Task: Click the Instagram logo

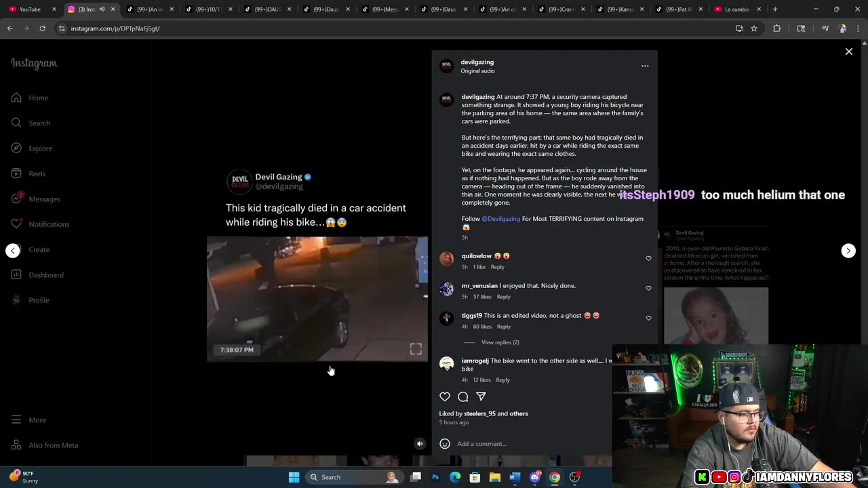Action: click(34, 64)
